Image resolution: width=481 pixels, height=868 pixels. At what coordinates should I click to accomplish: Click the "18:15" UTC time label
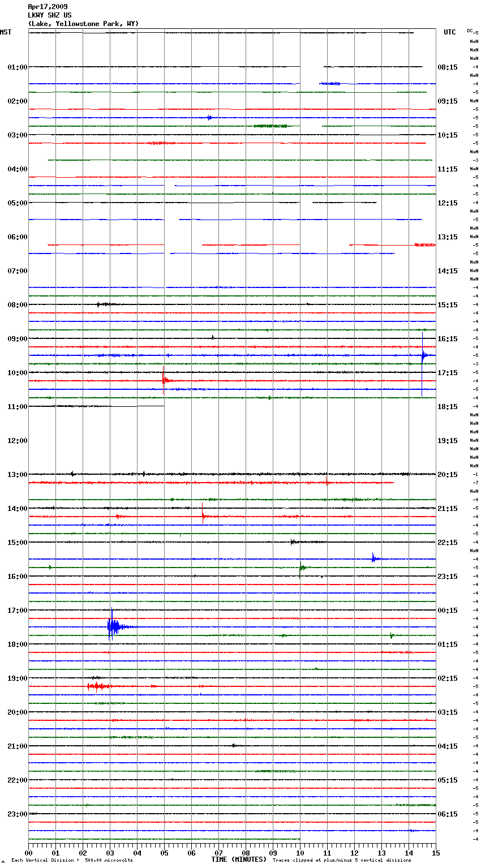[x=448, y=407]
